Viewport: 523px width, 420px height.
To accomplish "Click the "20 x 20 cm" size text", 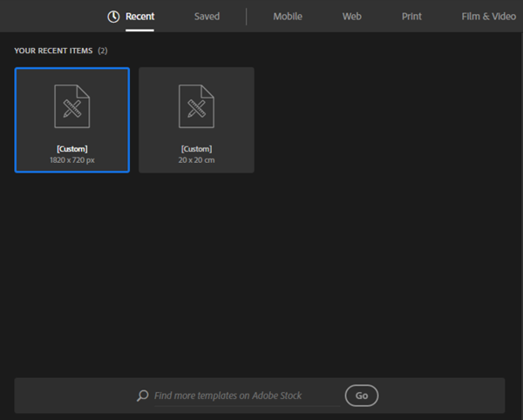I will pyautogui.click(x=196, y=160).
